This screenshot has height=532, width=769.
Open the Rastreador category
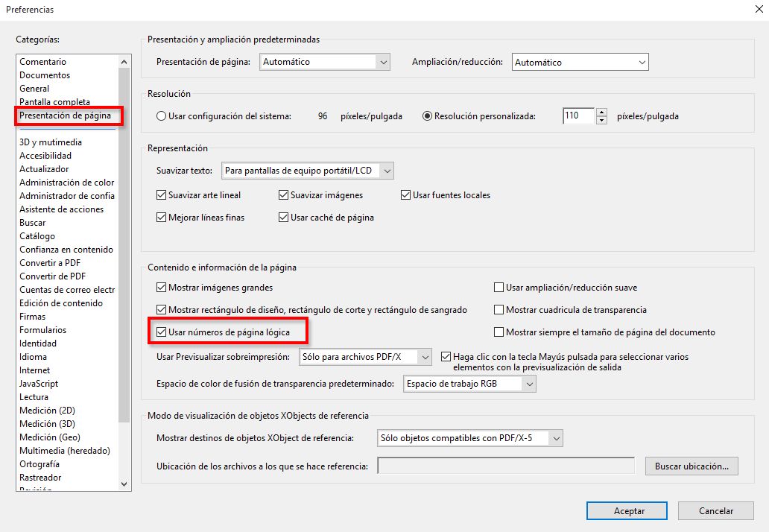40,478
